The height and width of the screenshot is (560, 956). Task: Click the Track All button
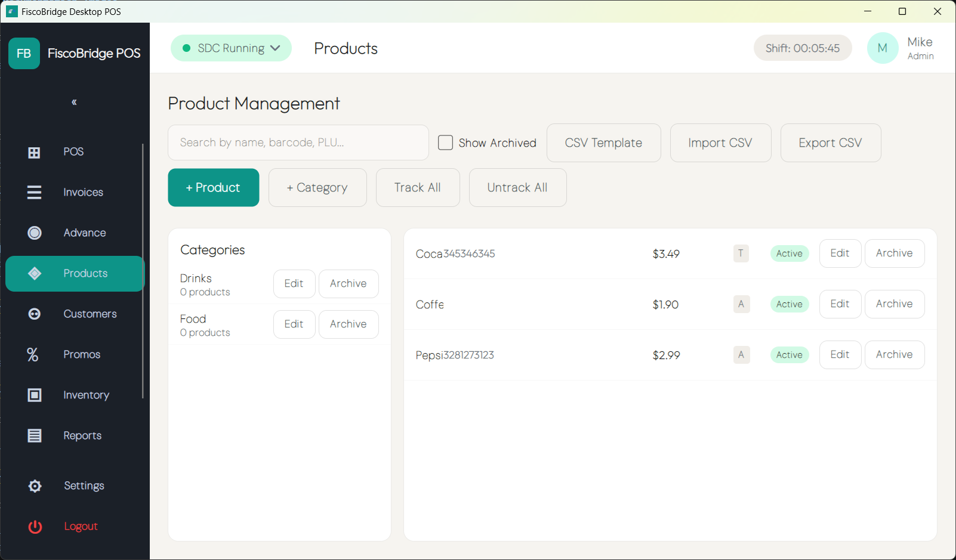(x=418, y=187)
